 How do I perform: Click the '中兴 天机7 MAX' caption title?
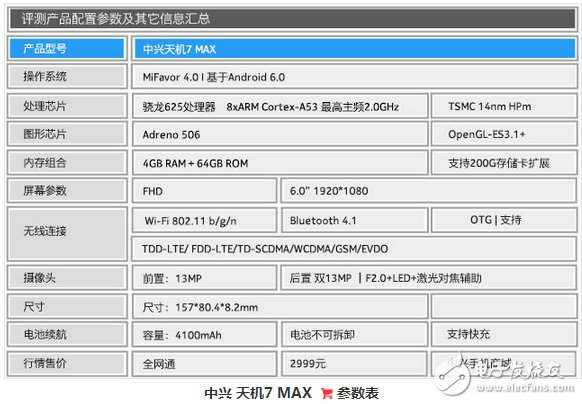(258, 393)
